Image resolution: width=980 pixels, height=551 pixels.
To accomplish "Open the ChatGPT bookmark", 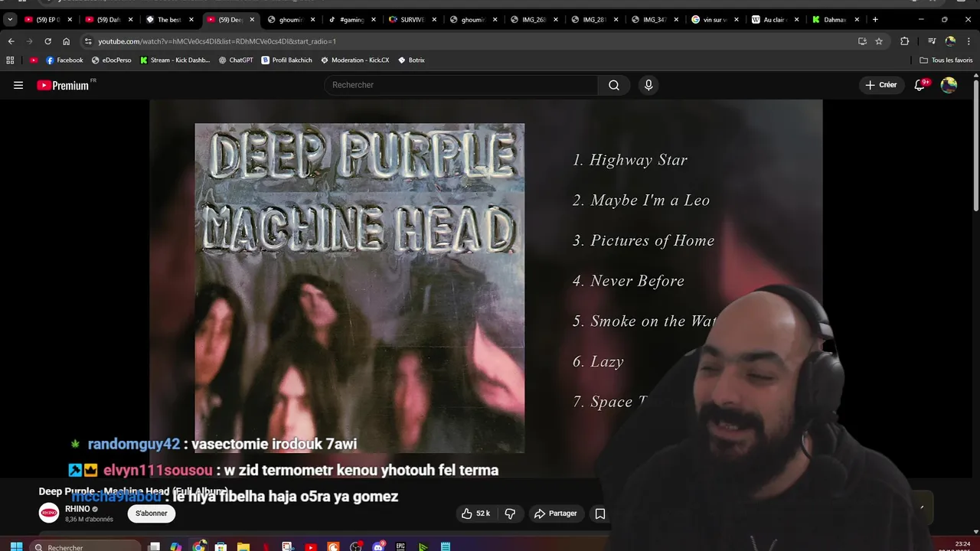I will [x=236, y=60].
